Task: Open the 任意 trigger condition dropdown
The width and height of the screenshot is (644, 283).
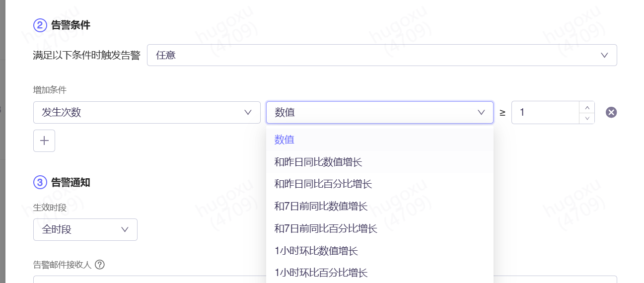Action: pyautogui.click(x=382, y=55)
